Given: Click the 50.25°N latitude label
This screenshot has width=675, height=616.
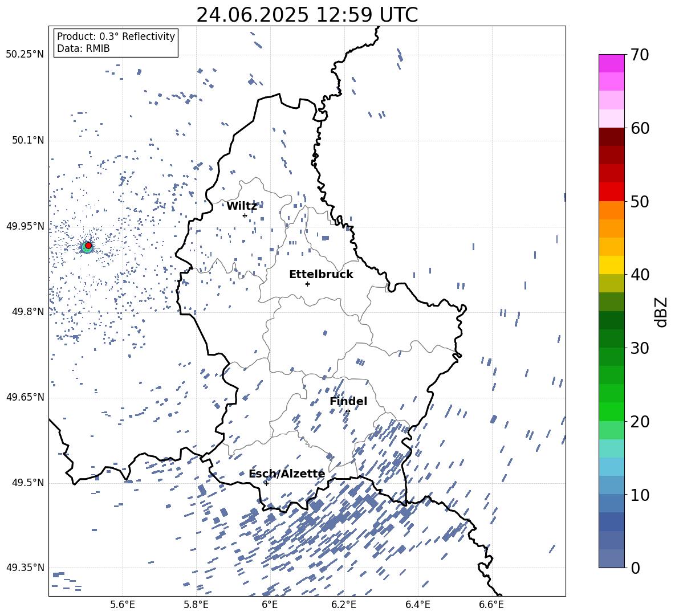Looking at the screenshot, I should click(x=25, y=54).
